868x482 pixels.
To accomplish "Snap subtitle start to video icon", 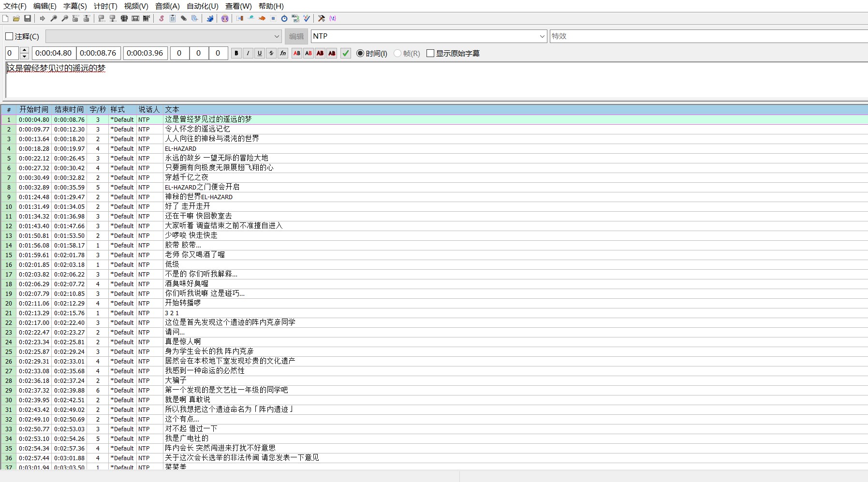I will [x=102, y=18].
